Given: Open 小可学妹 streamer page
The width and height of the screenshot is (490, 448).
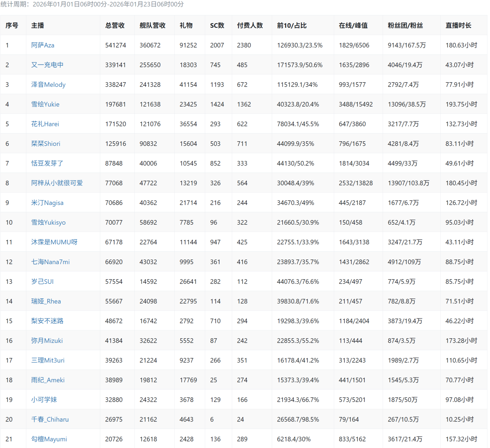Looking at the screenshot, I should pyautogui.click(x=44, y=399).
